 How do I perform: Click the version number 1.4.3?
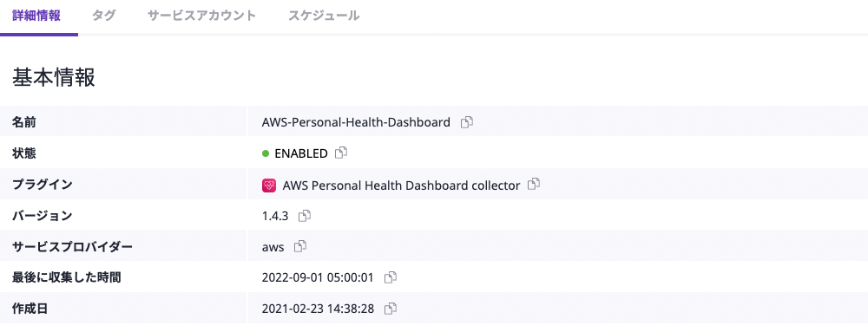click(x=275, y=216)
